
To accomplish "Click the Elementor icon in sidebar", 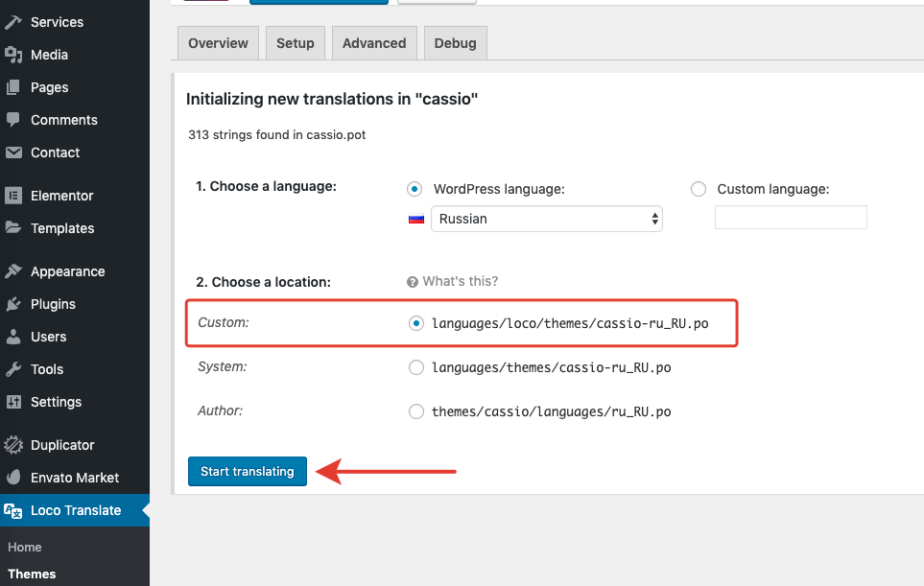I will (13, 196).
